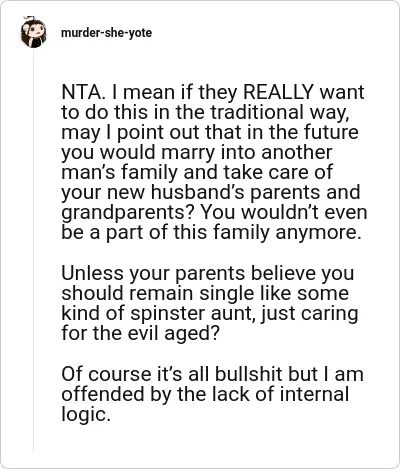This screenshot has height=469, width=400.
Task: Click the final word "logic."
Action: 86,415
